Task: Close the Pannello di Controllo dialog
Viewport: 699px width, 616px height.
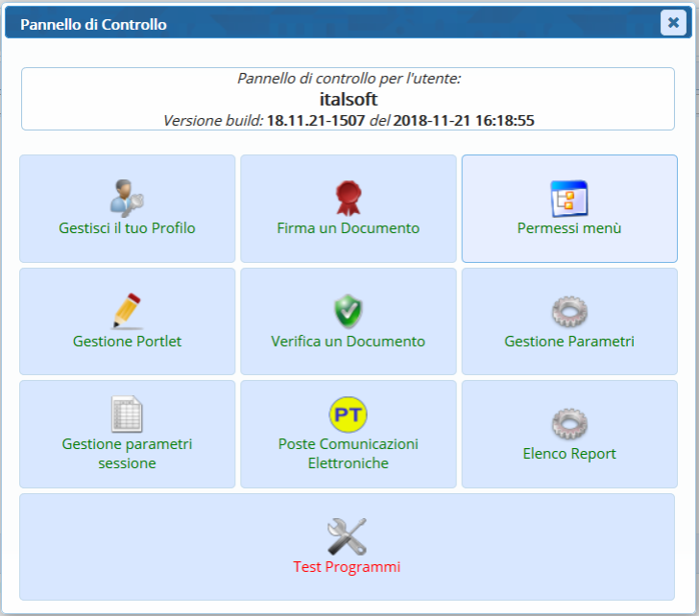Action: pyautogui.click(x=673, y=23)
